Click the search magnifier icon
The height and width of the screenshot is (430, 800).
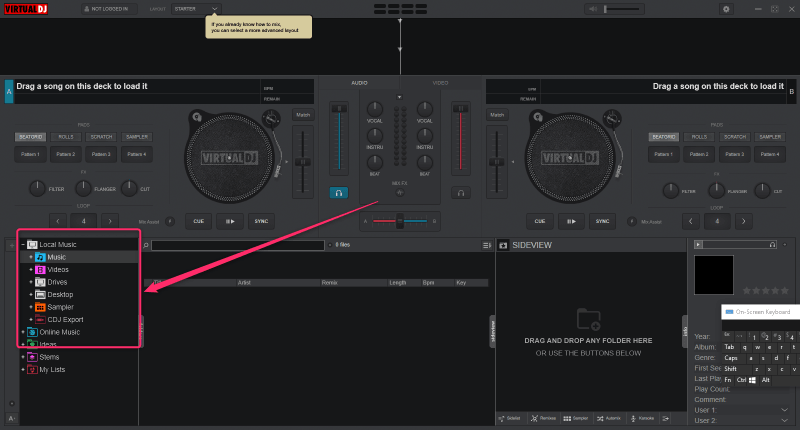pyautogui.click(x=146, y=245)
